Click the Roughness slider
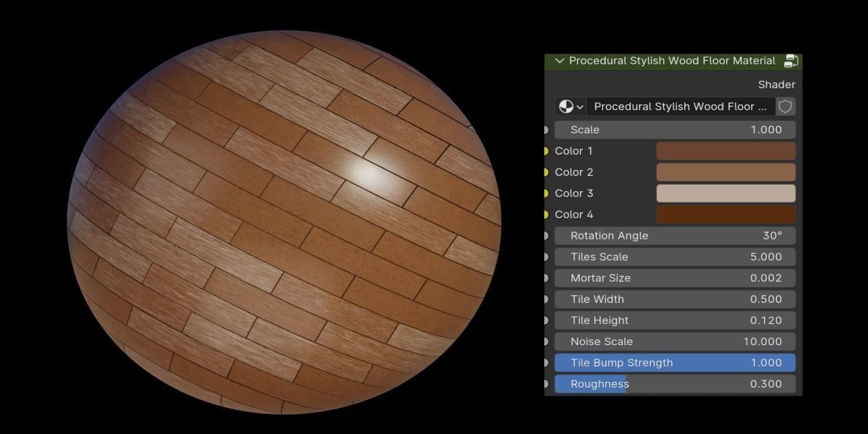The image size is (868, 434). (675, 384)
